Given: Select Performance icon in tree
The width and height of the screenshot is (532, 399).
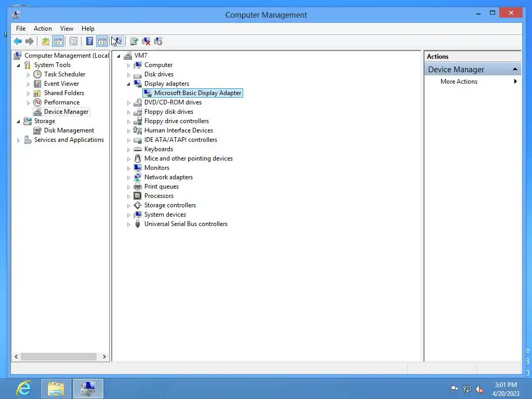Looking at the screenshot, I should [37, 102].
